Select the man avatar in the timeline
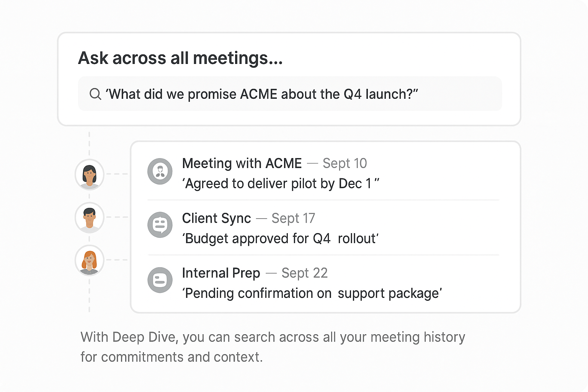 pos(89,217)
